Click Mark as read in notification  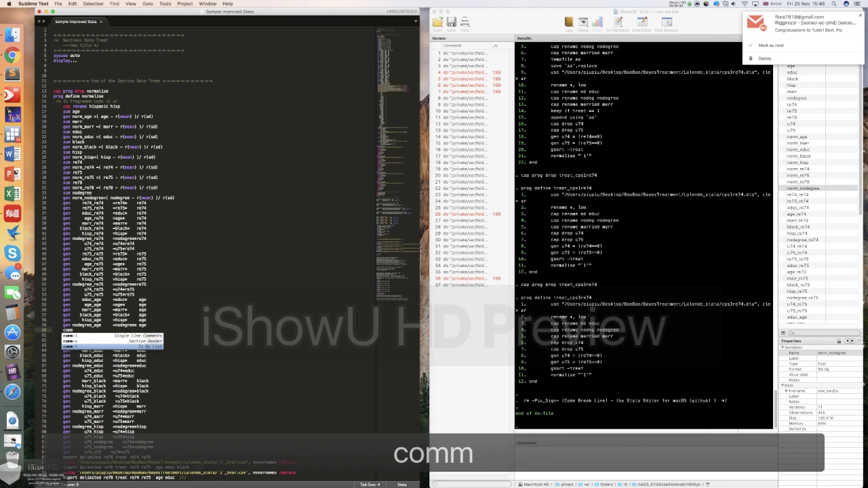pyautogui.click(x=771, y=45)
